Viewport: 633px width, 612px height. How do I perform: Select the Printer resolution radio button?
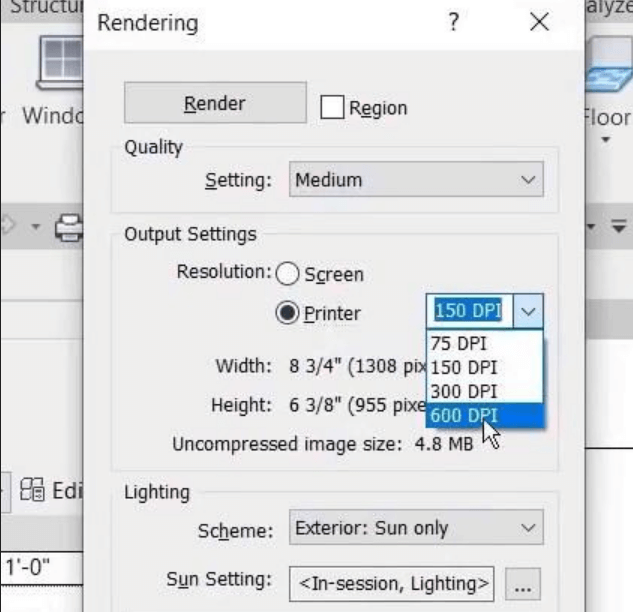click(x=287, y=313)
